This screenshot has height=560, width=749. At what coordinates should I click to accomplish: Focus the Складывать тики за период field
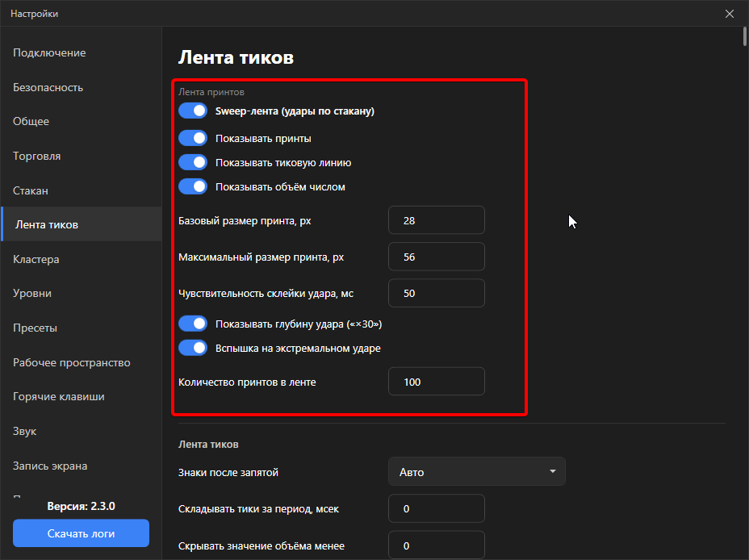(x=437, y=508)
